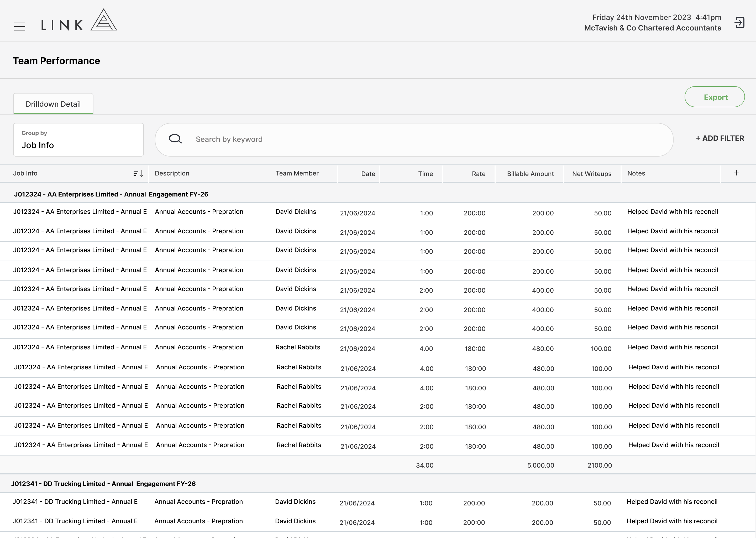The height and width of the screenshot is (538, 756).
Task: Click first row's Helped David note
Action: (x=673, y=212)
